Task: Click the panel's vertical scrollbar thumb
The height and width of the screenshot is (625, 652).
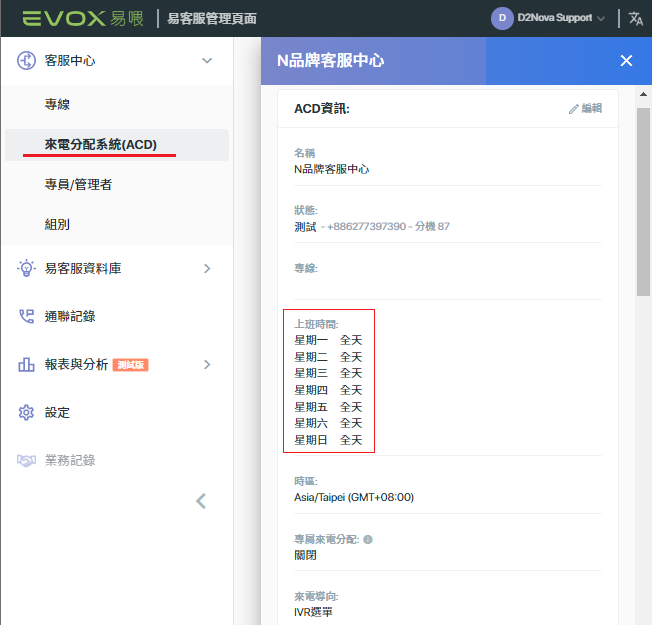Action: click(x=643, y=202)
